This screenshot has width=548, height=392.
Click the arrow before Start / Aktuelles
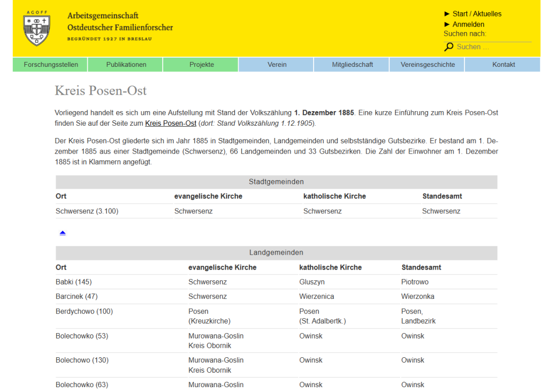(x=447, y=14)
